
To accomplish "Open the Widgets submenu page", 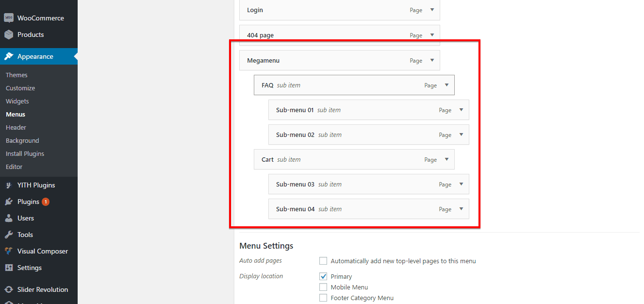I will [x=17, y=101].
